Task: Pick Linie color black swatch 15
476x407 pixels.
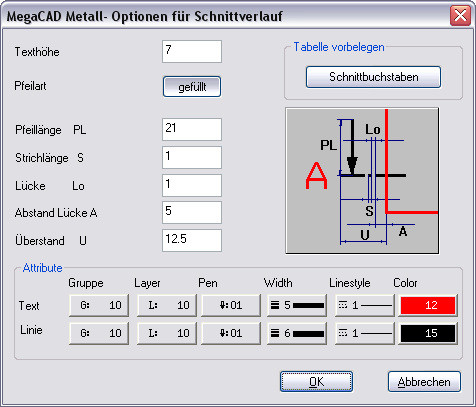Action: click(428, 333)
